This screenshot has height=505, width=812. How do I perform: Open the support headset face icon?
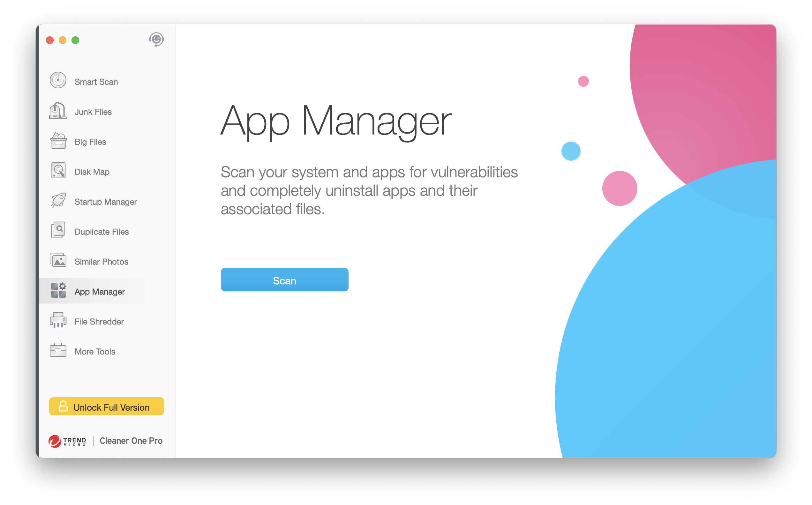pyautogui.click(x=156, y=40)
